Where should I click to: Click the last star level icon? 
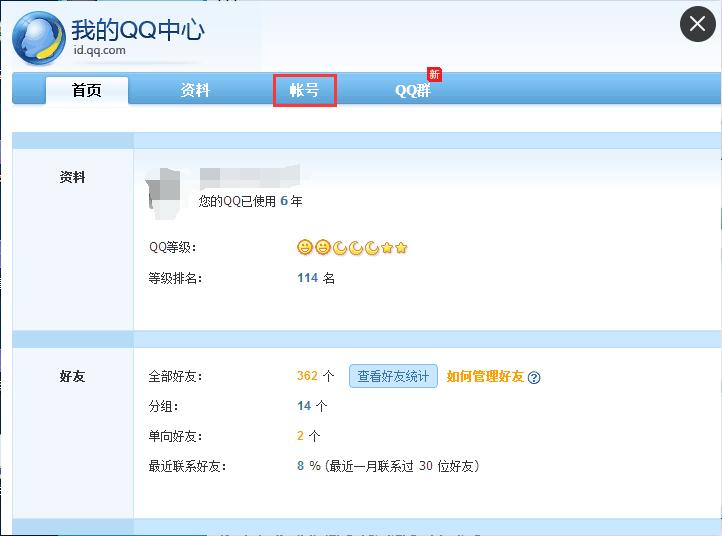pyautogui.click(x=401, y=248)
